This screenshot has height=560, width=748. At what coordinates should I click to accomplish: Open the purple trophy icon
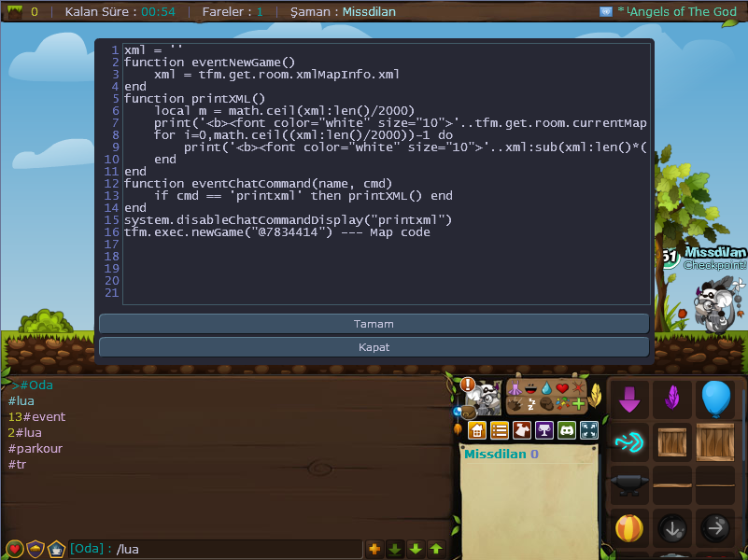[544, 430]
